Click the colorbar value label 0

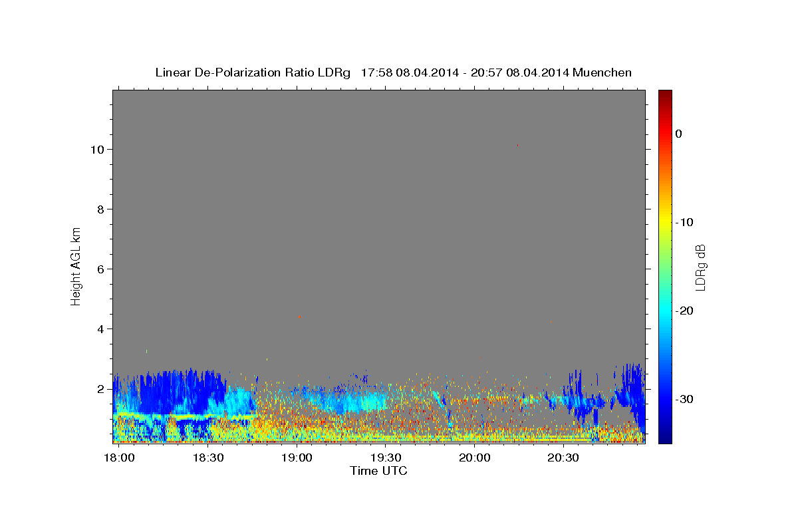[678, 134]
